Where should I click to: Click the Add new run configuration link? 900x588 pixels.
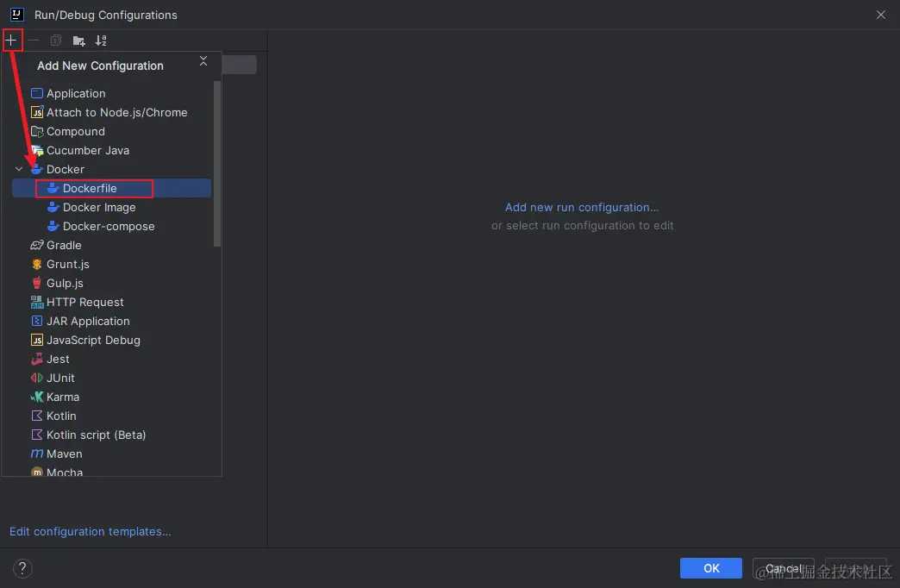click(581, 207)
